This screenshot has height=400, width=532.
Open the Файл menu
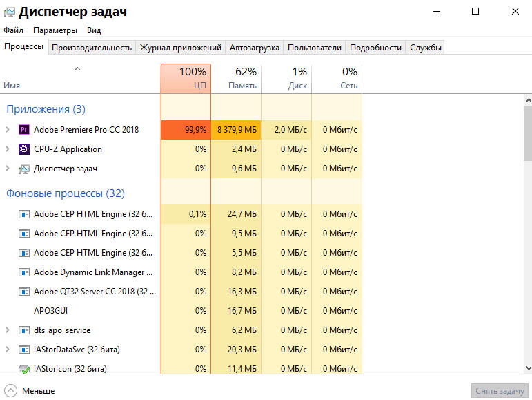(x=14, y=30)
